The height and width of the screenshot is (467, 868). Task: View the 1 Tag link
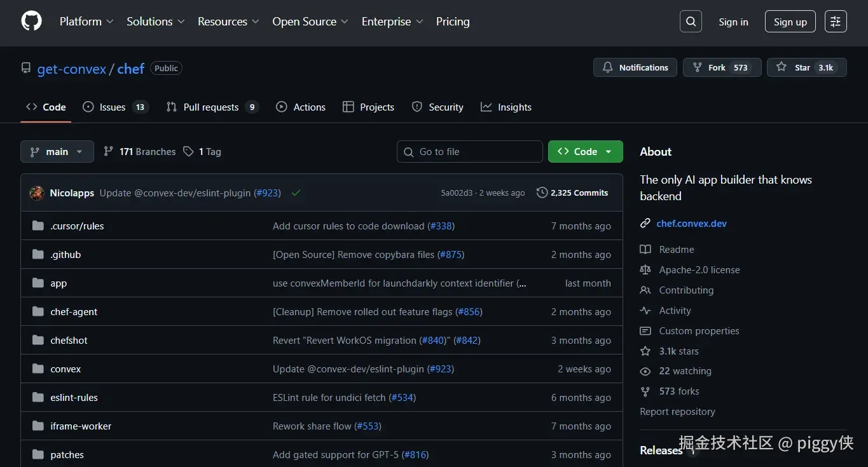202,151
